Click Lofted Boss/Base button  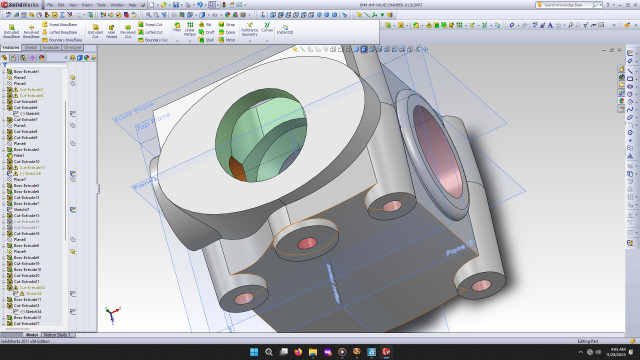60,32
